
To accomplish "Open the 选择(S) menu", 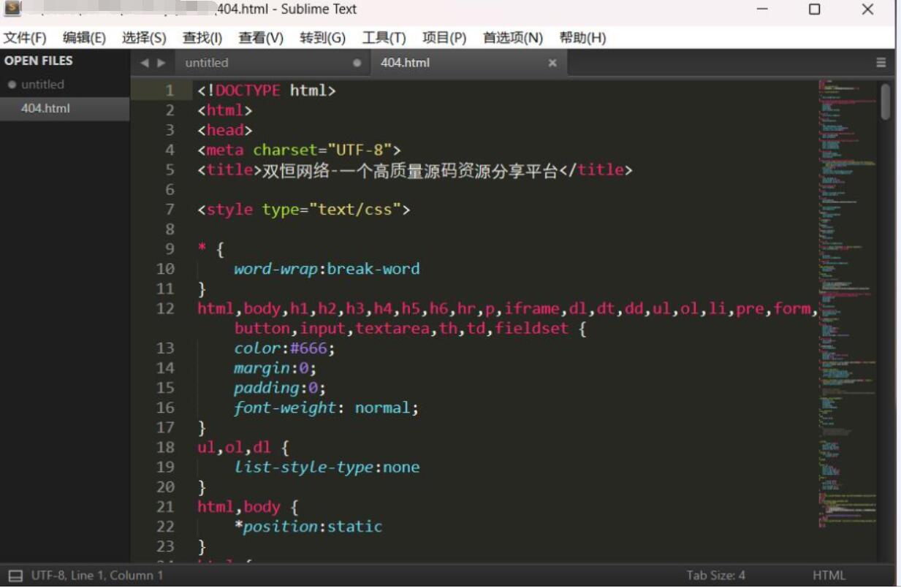I will pyautogui.click(x=144, y=38).
